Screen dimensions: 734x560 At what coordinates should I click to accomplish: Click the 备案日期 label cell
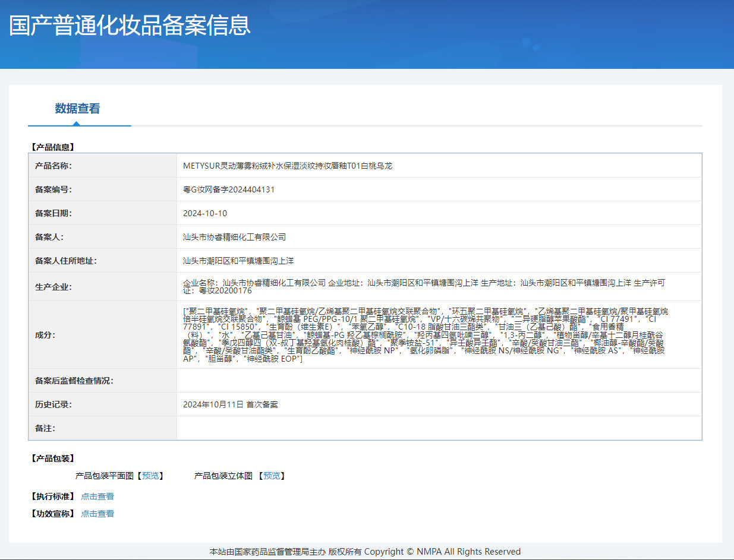tap(103, 213)
